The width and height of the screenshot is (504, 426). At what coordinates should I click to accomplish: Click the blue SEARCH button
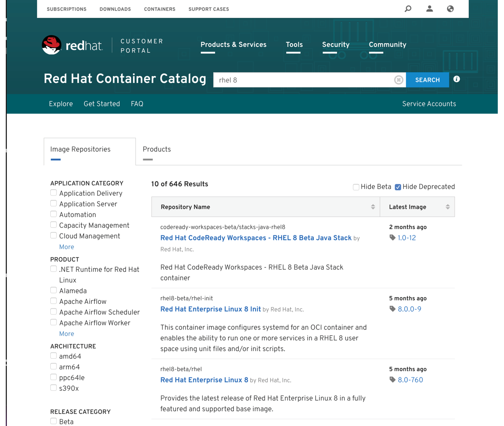click(x=427, y=80)
